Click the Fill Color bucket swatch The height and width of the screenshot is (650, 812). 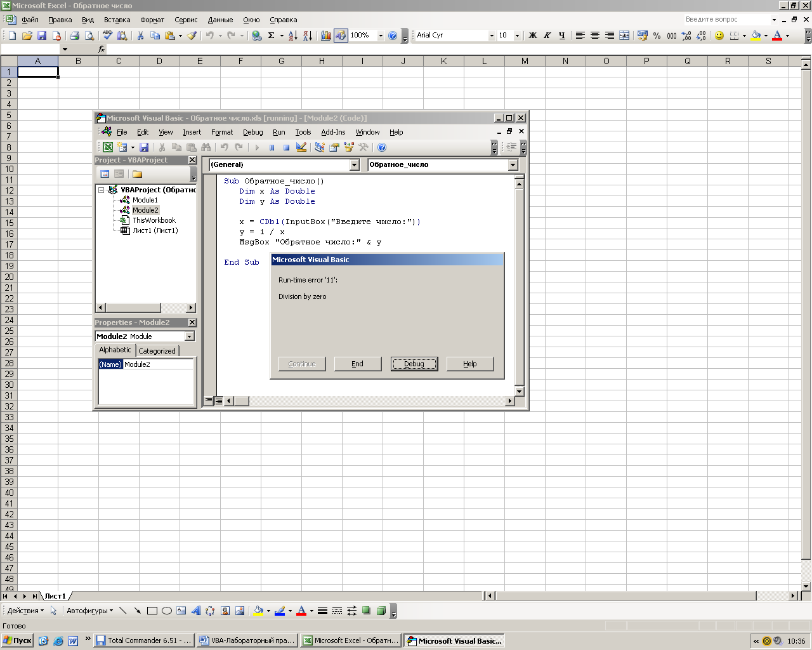756,36
